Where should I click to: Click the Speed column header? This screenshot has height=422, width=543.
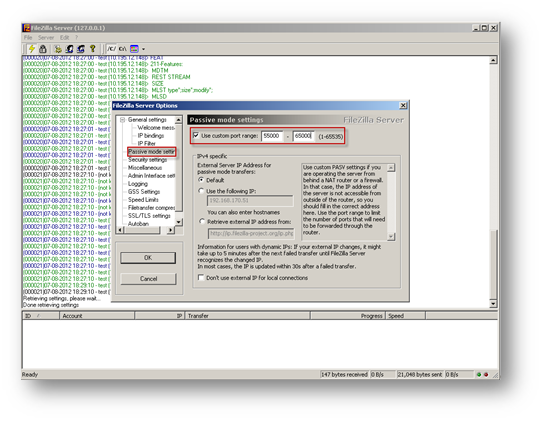406,316
